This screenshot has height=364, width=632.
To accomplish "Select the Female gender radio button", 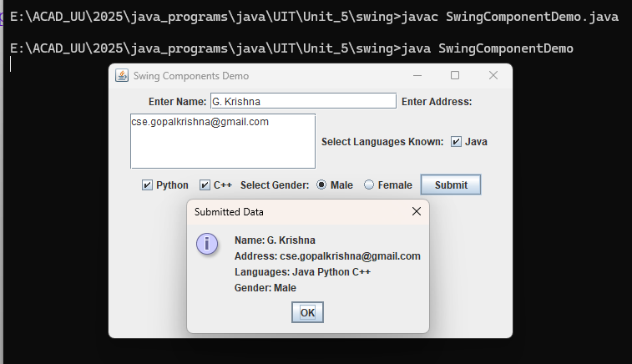I will [x=369, y=185].
